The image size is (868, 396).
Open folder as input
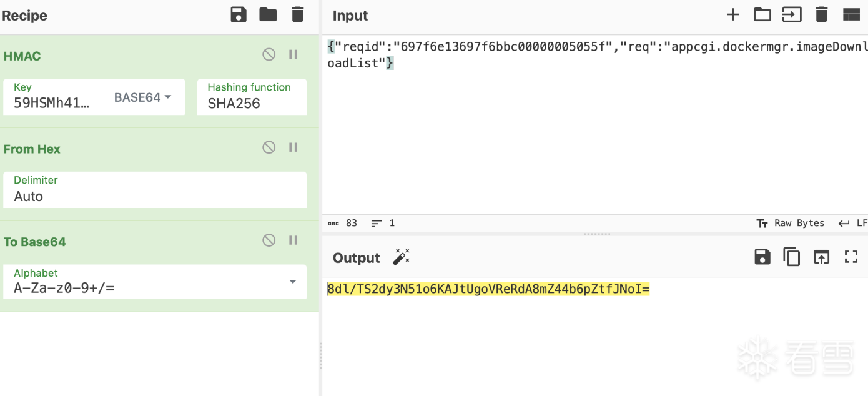[x=762, y=15]
